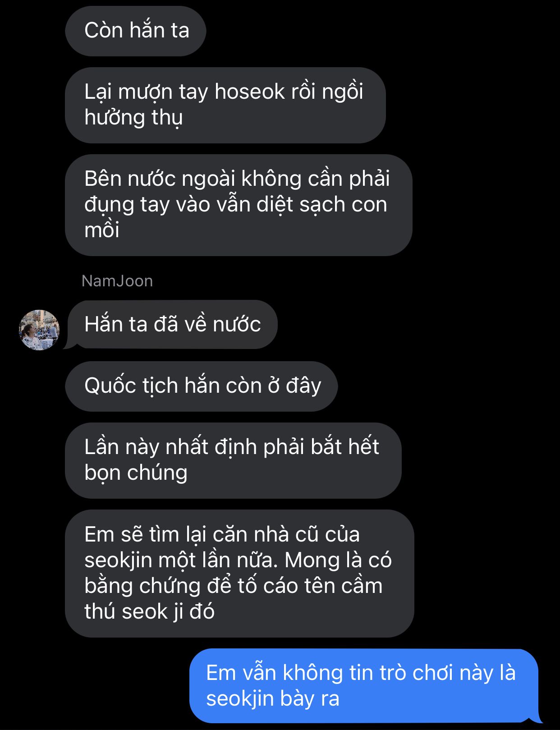Select the long "Em sẽ tìm lại căn nhà" message
This screenshot has height=730, width=560.
[x=239, y=573]
